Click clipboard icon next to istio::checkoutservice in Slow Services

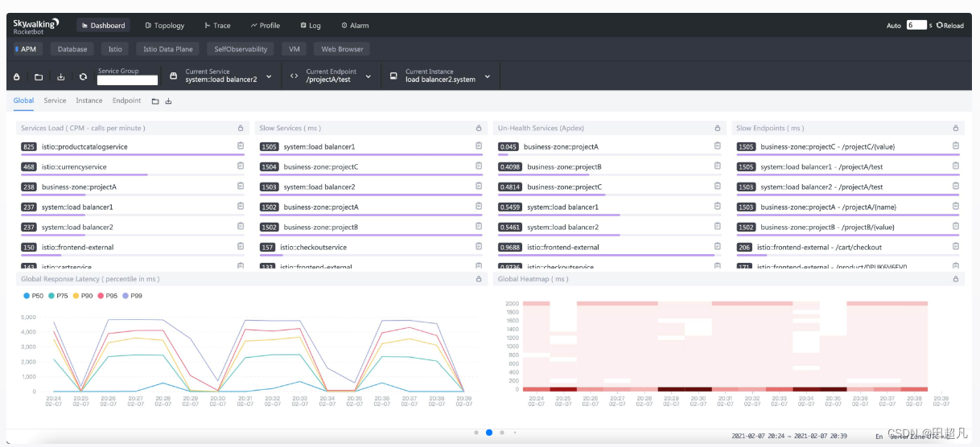pos(479,246)
